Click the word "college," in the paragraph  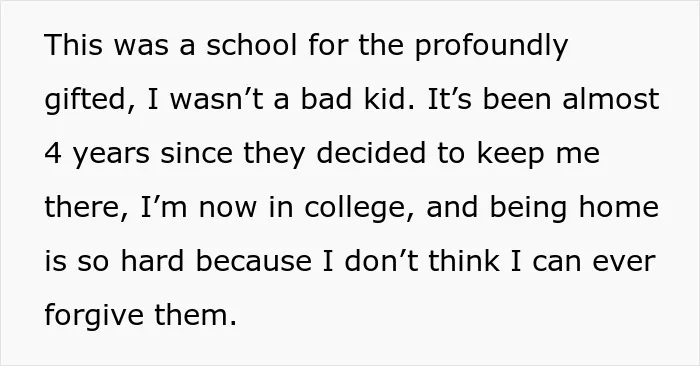(360, 209)
